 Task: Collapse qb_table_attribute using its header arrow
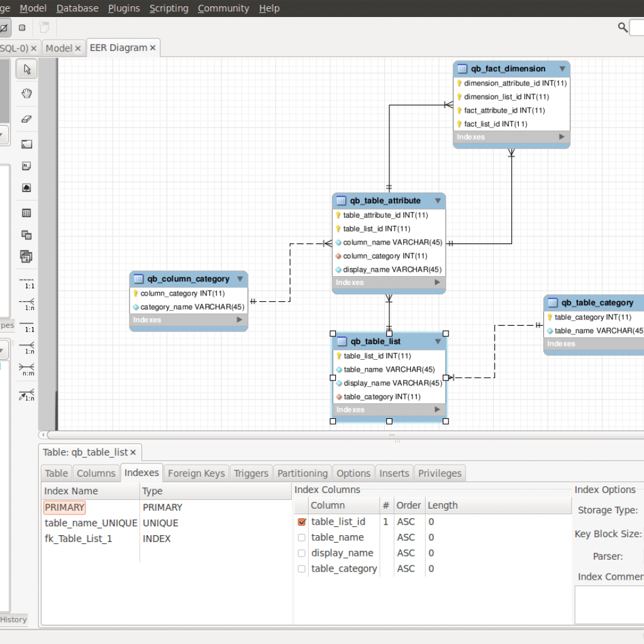point(438,201)
